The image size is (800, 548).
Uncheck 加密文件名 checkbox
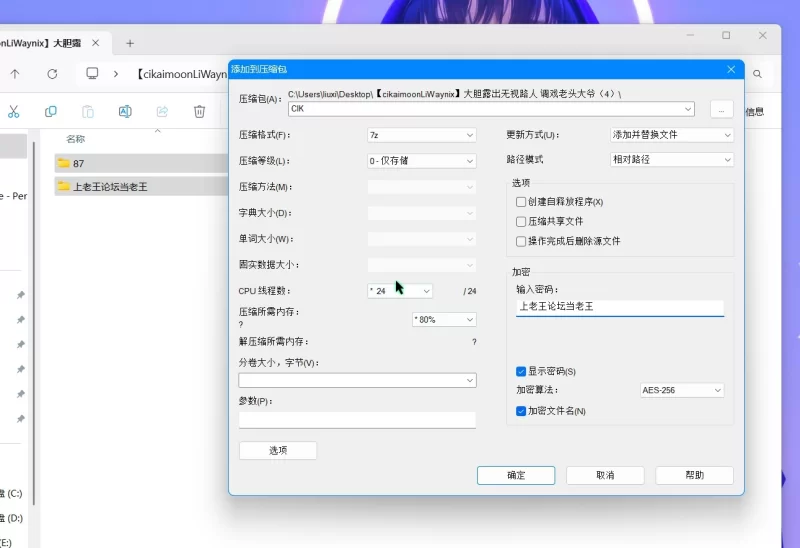(x=521, y=411)
